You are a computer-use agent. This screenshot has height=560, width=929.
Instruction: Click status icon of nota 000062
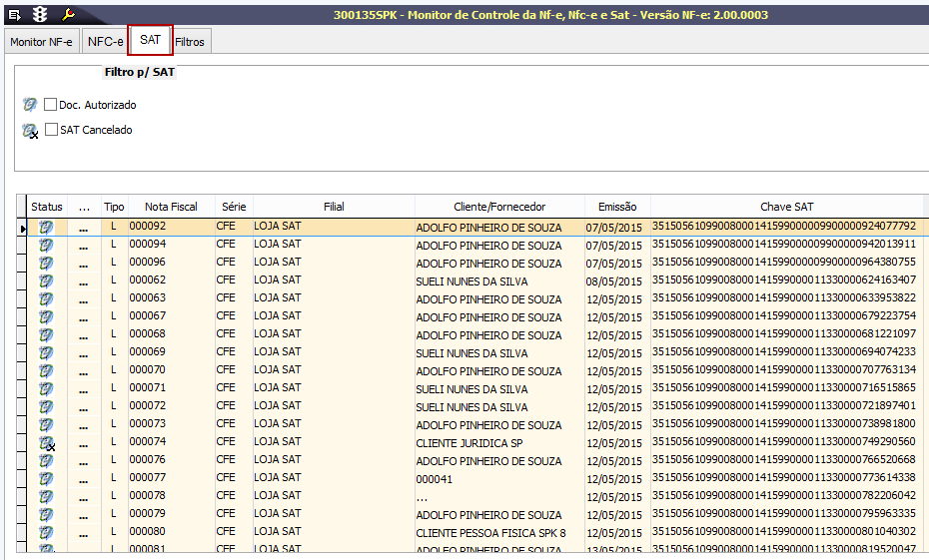[x=46, y=281]
